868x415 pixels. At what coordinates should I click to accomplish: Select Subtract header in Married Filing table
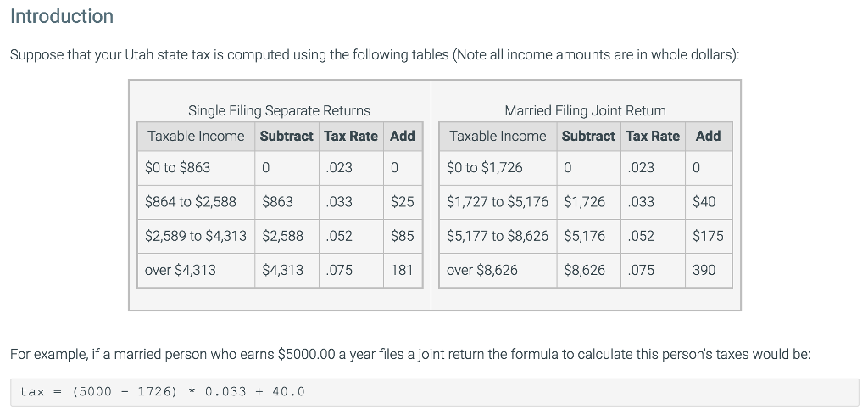pos(588,136)
